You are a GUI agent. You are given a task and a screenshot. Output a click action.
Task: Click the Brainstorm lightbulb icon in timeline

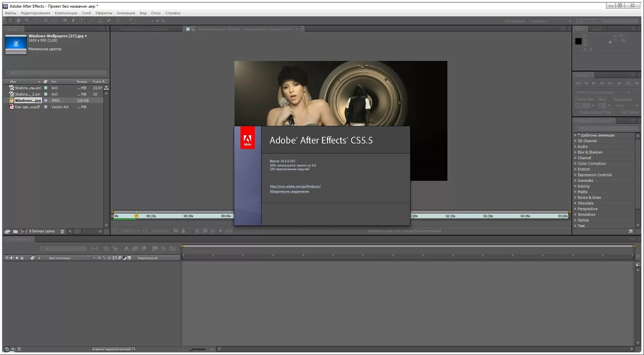[155, 248]
